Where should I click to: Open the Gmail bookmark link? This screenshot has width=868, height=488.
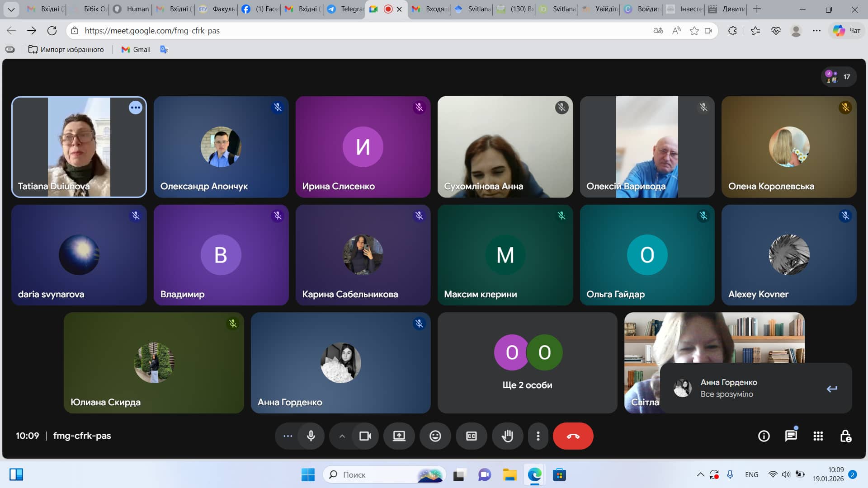(x=136, y=50)
